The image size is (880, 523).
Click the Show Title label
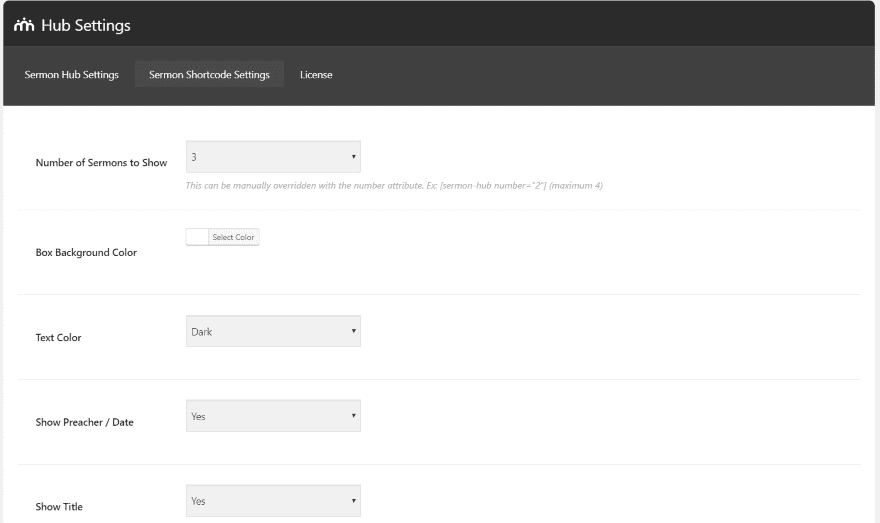pos(59,507)
